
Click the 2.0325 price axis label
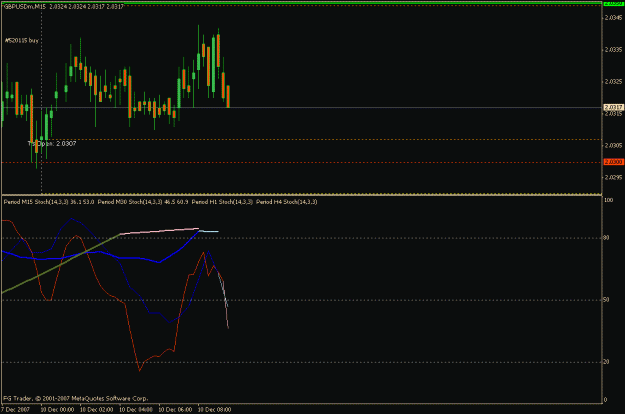[x=613, y=82]
